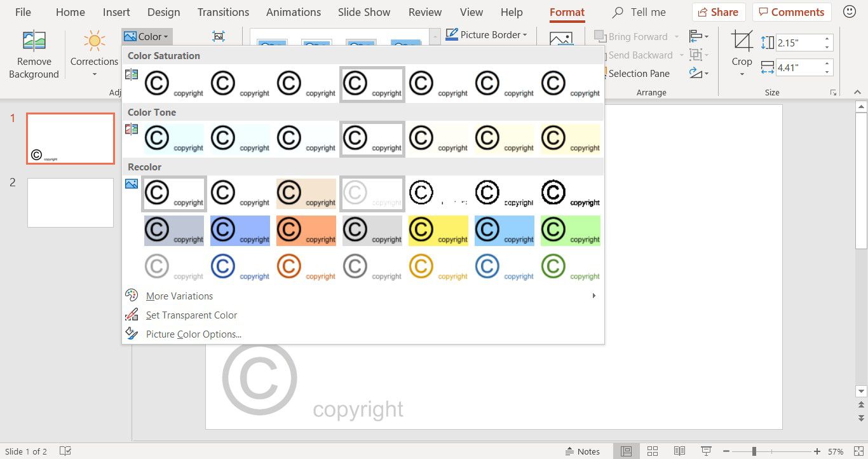Expand the picture styles gallery arrow
868x459 pixels.
coord(435,37)
